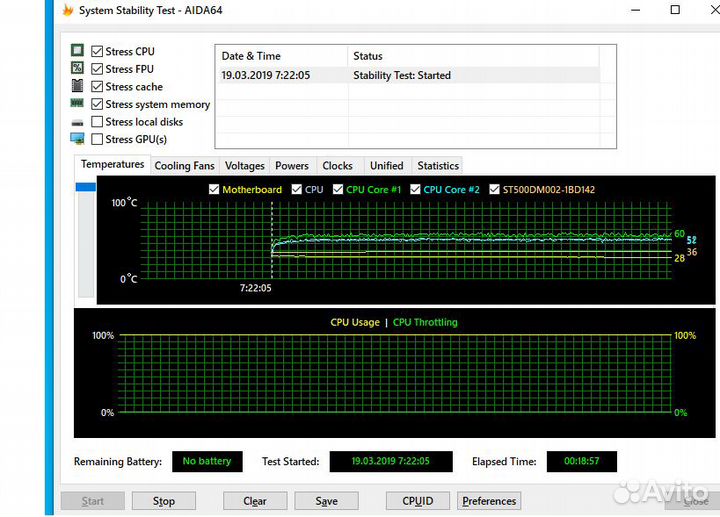The height and width of the screenshot is (517, 720).
Task: Switch to the Clocks tab
Action: pos(338,166)
